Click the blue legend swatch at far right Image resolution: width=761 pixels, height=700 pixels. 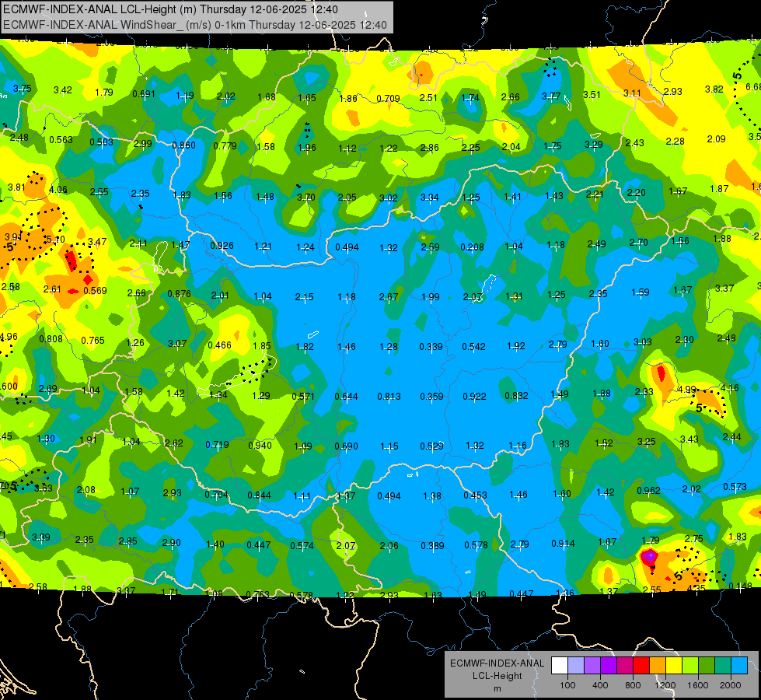pyautogui.click(x=739, y=665)
